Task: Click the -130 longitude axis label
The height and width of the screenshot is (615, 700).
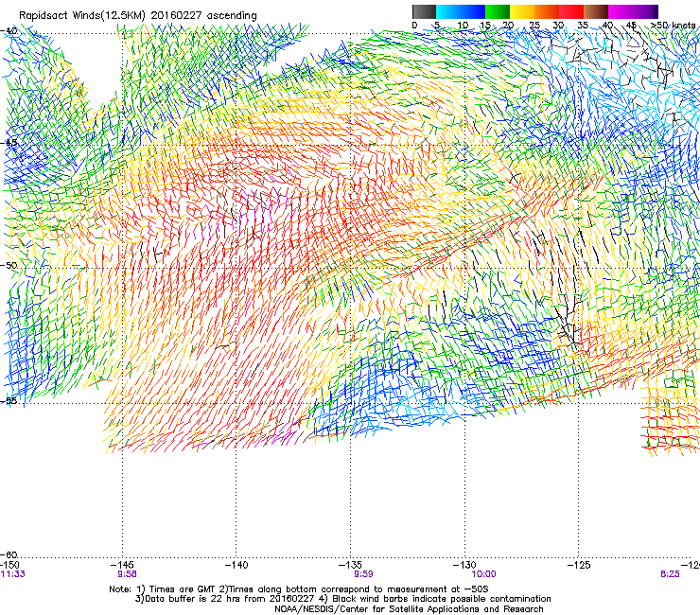Action: (464, 565)
